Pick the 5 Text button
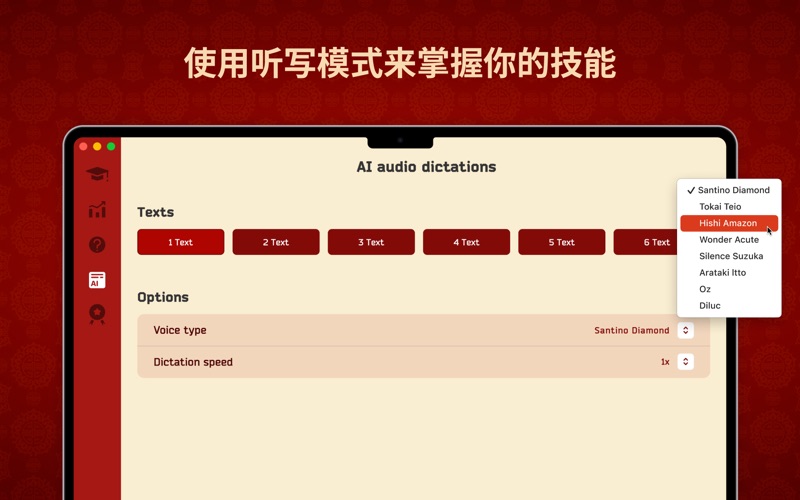Screen dimensions: 800x500 tap(561, 242)
